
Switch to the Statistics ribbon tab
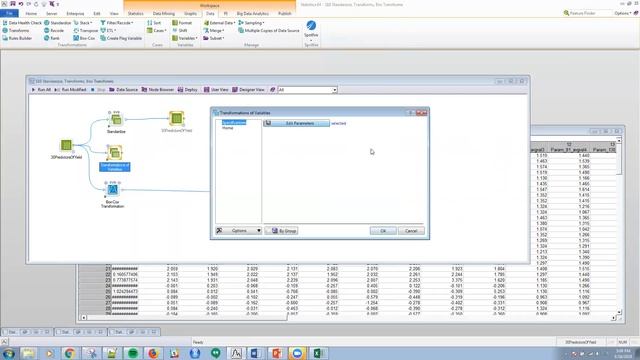(135, 13)
